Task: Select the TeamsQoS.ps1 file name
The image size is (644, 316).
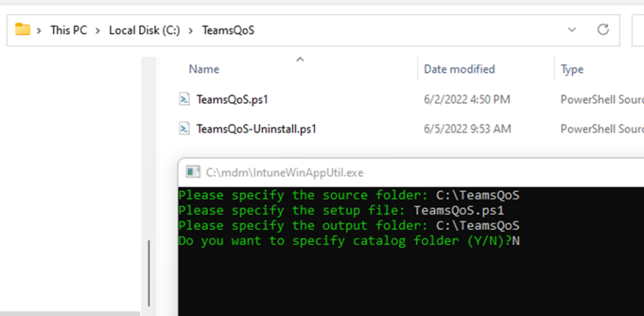Action: point(232,99)
